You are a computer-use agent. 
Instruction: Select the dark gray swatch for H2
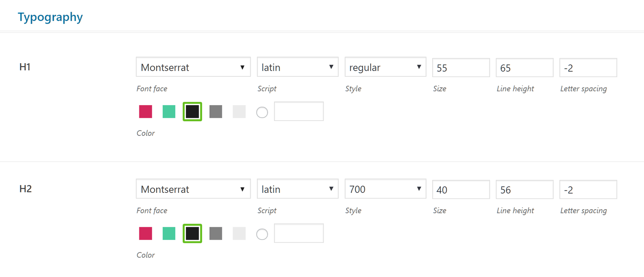216,234
